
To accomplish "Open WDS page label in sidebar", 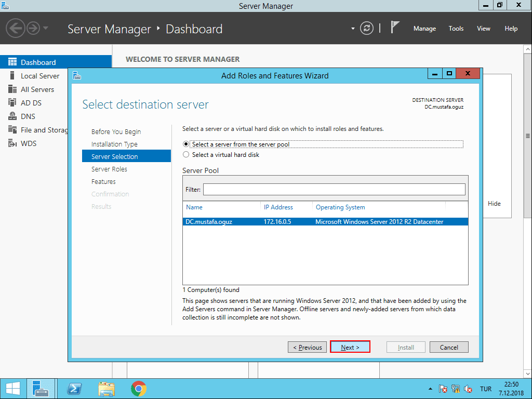I will tap(29, 143).
